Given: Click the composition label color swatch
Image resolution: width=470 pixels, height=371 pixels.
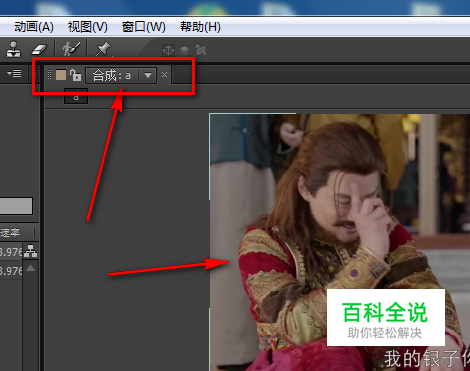Looking at the screenshot, I should click(x=61, y=75).
